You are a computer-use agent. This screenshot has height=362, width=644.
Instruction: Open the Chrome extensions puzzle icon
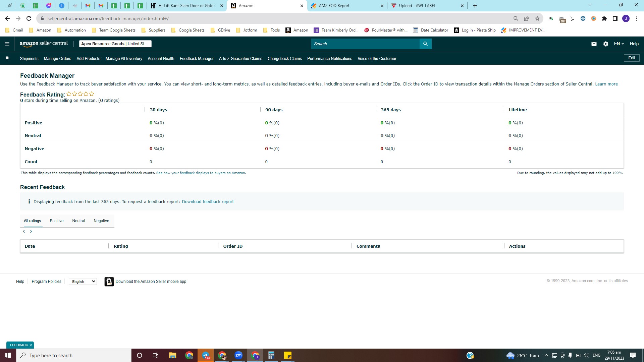(604, 18)
